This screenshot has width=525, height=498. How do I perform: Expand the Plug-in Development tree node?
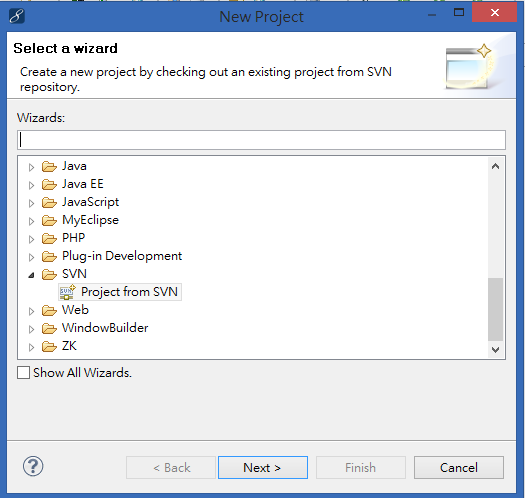click(x=31, y=257)
